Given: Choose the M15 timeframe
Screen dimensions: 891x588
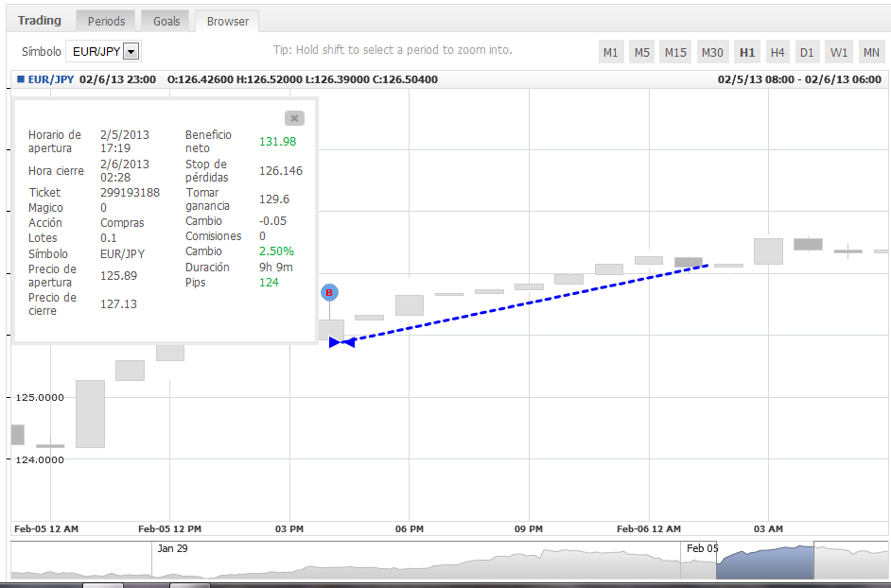Looking at the screenshot, I should click(x=675, y=52).
